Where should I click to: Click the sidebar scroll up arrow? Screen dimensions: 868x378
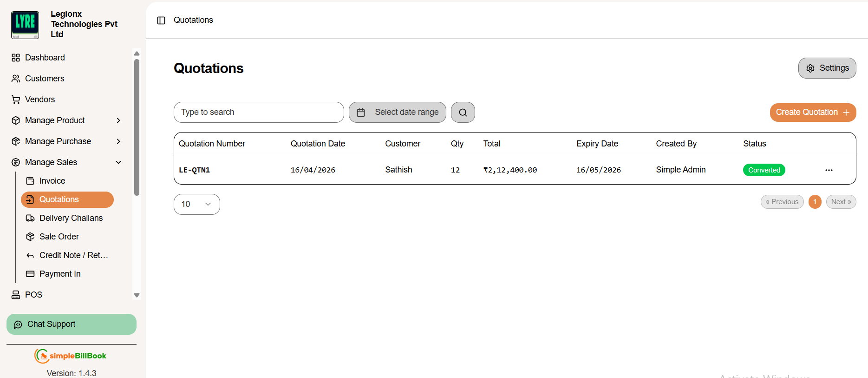click(x=137, y=53)
